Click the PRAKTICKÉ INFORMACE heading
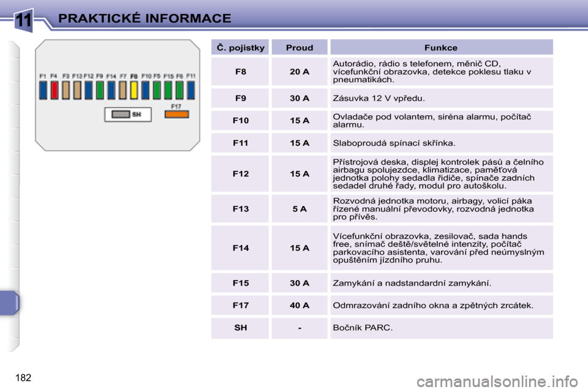 [145, 18]
